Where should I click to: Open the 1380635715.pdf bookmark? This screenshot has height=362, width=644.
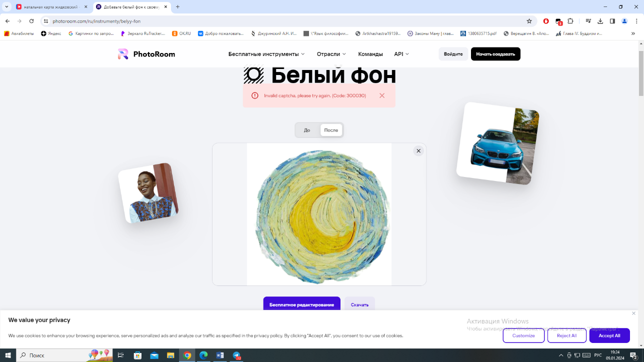pyautogui.click(x=478, y=33)
